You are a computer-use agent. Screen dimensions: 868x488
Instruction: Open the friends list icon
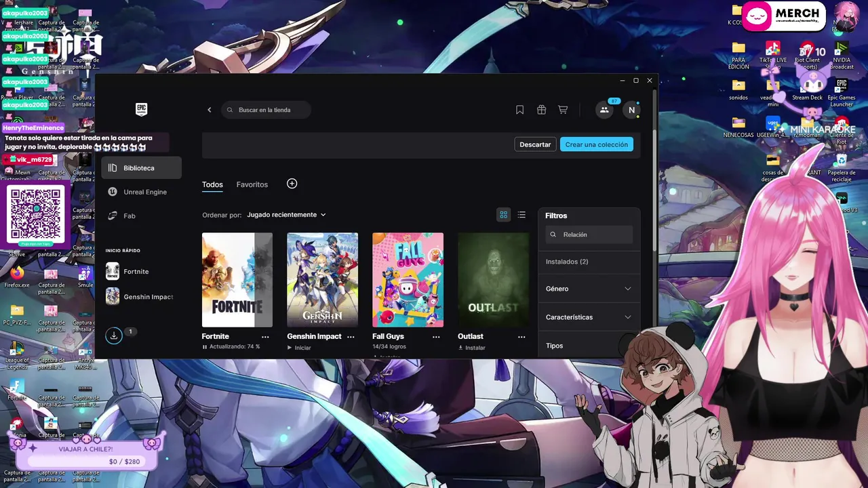pos(604,110)
